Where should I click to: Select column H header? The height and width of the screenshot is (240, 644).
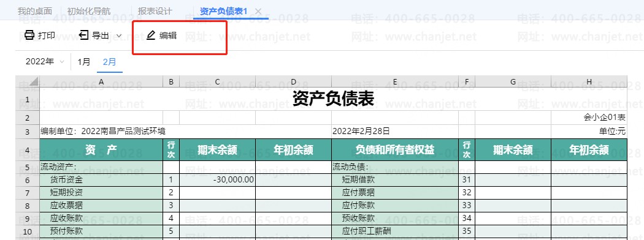(x=589, y=82)
